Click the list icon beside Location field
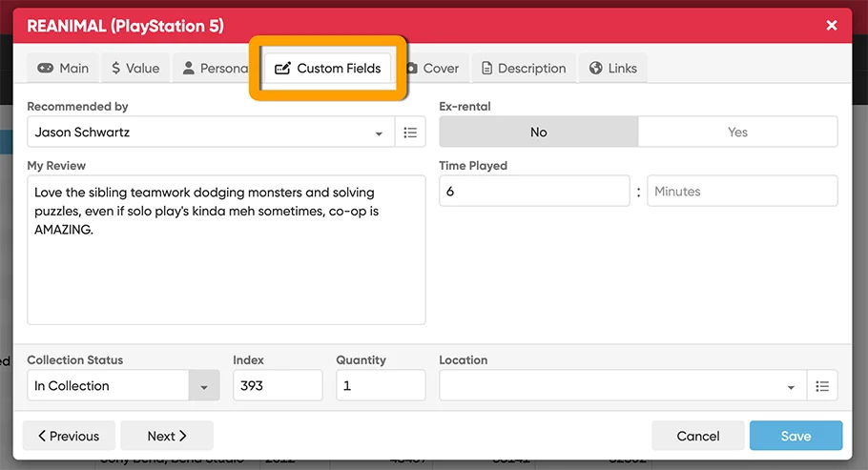The image size is (868, 470). click(x=822, y=386)
